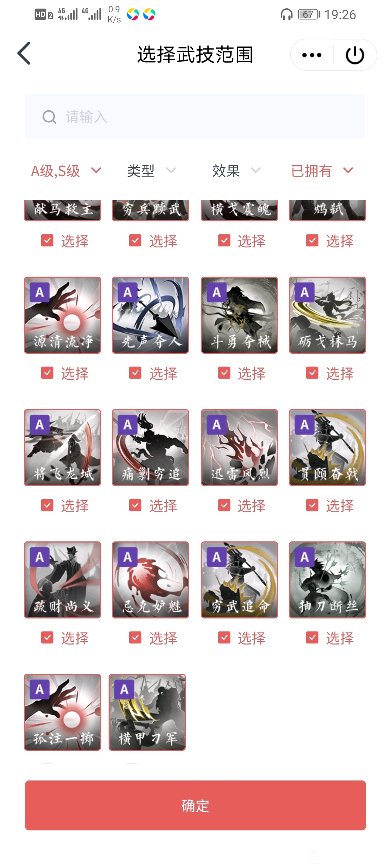
Task: Toggle the checkbox under 忌克妒魁
Action: click(135, 638)
